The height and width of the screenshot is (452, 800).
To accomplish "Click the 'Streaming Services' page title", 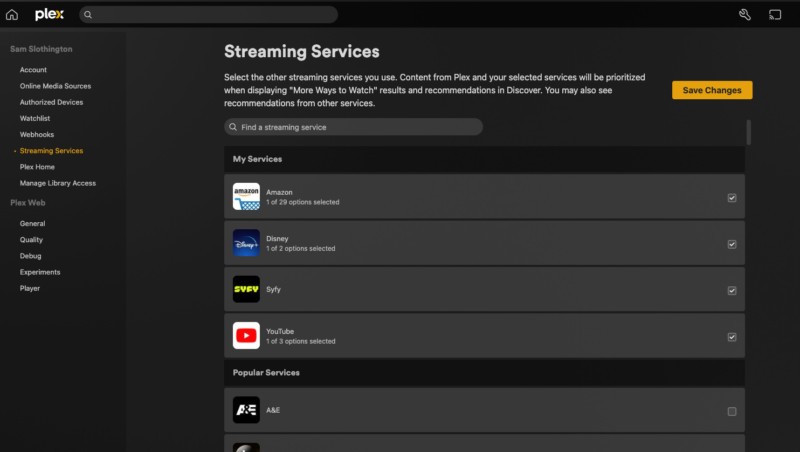I will (302, 52).
